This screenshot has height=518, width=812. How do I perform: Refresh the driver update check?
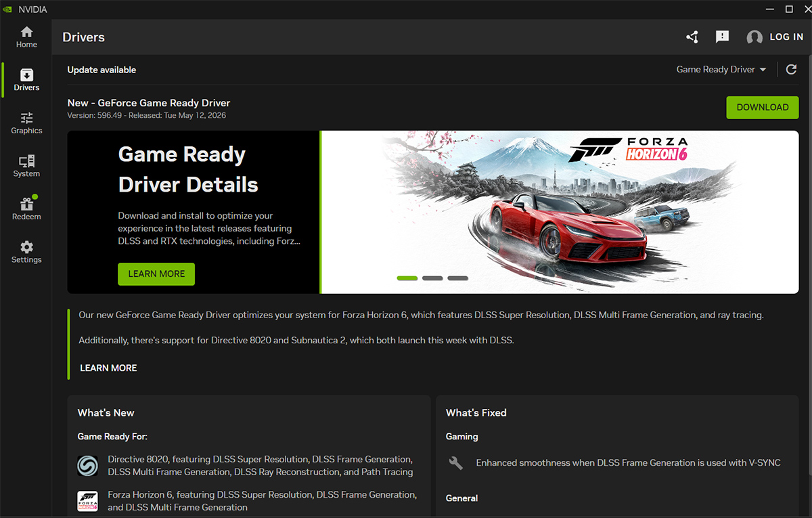791,69
